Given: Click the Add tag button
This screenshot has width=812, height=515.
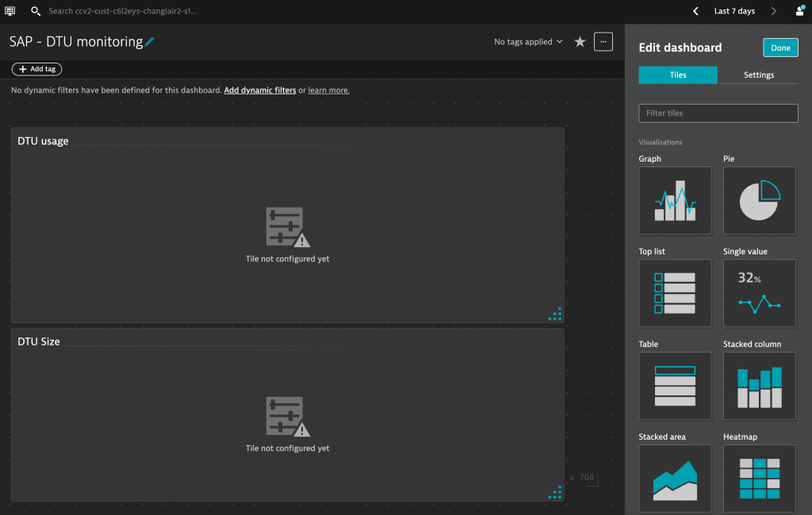Looking at the screenshot, I should [36, 69].
